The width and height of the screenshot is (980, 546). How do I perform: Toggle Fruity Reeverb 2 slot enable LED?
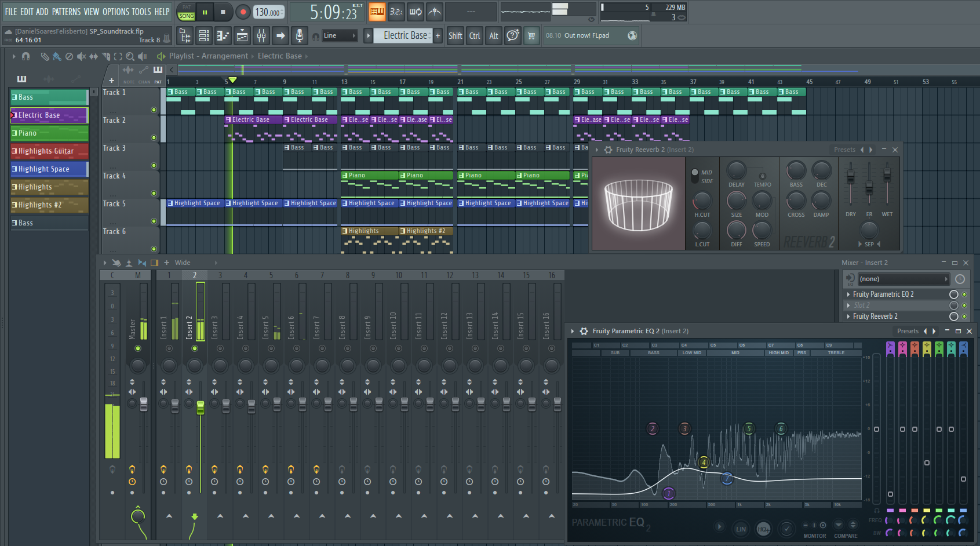964,316
